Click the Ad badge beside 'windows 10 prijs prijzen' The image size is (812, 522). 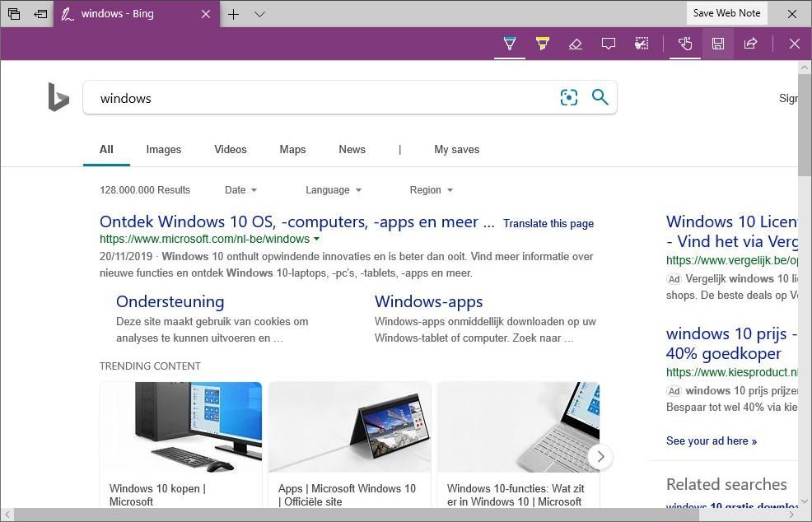(674, 391)
